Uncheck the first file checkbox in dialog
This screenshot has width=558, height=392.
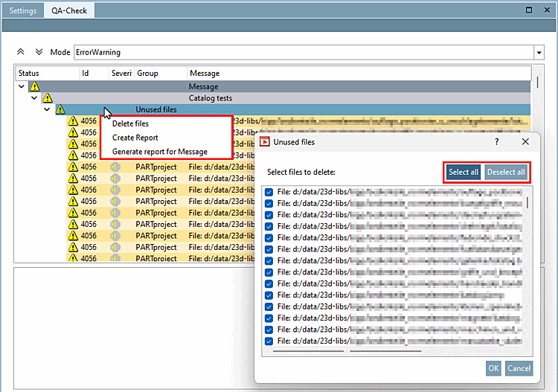(269, 192)
